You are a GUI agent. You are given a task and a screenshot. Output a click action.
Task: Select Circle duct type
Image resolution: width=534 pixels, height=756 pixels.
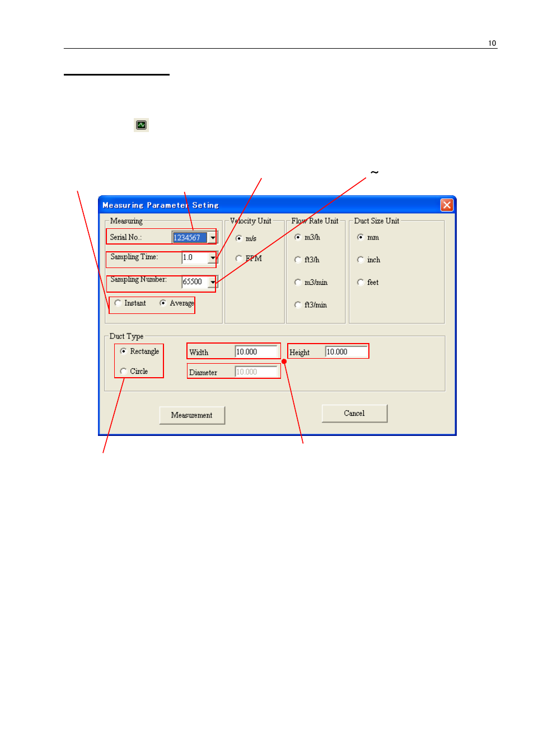click(x=123, y=370)
